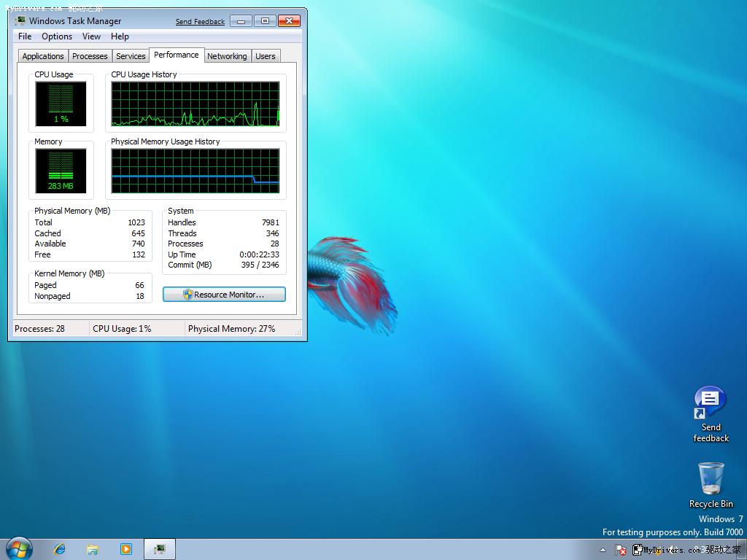Click the Total physical memory value 1023
747x560 pixels.
coord(136,222)
